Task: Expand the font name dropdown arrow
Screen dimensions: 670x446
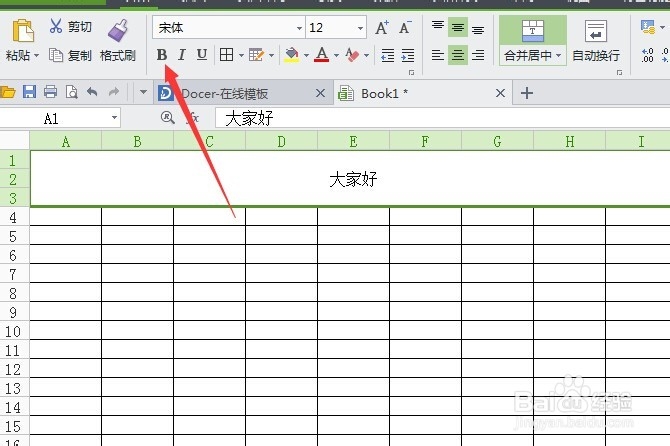Action: (x=300, y=28)
